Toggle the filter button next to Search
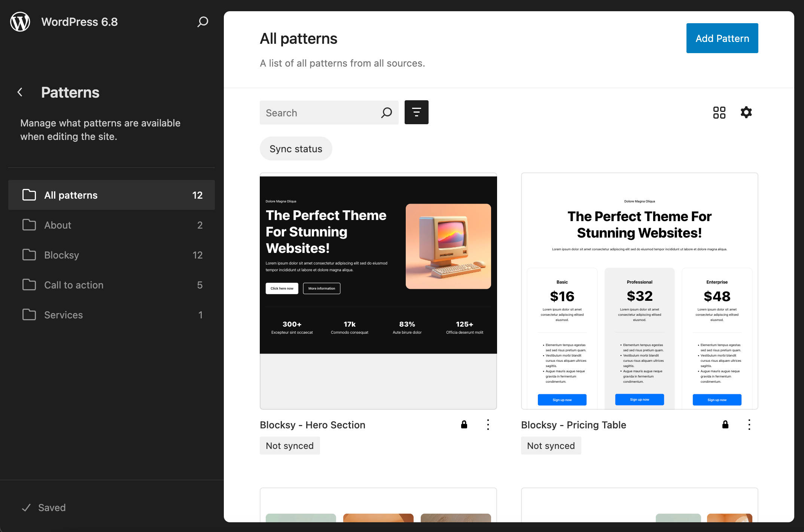 coord(416,112)
